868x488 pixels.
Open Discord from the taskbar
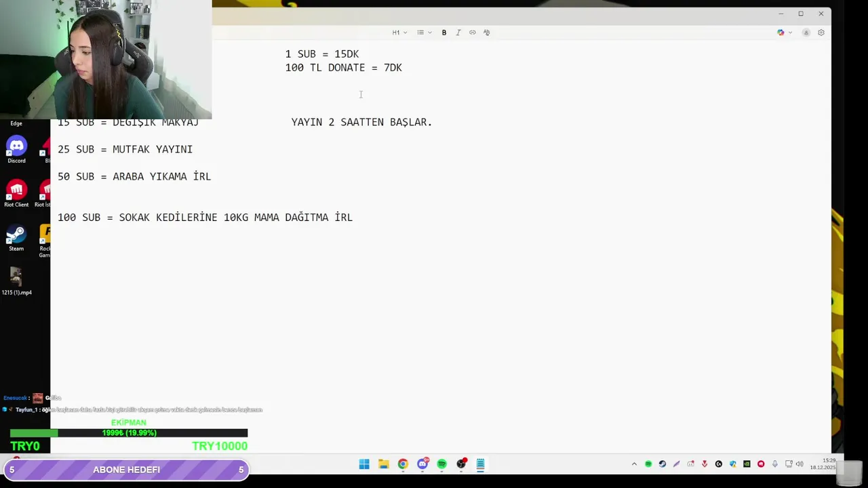tap(422, 464)
